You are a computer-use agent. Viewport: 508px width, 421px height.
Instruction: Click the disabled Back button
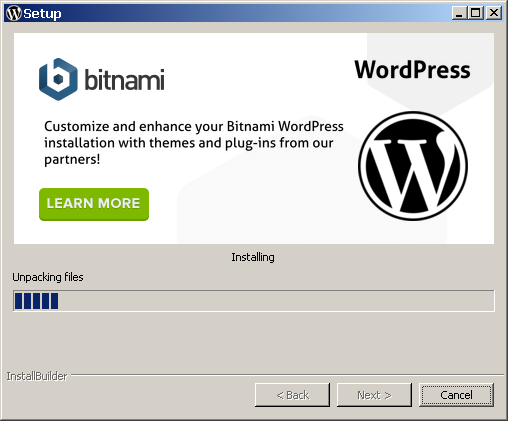292,395
